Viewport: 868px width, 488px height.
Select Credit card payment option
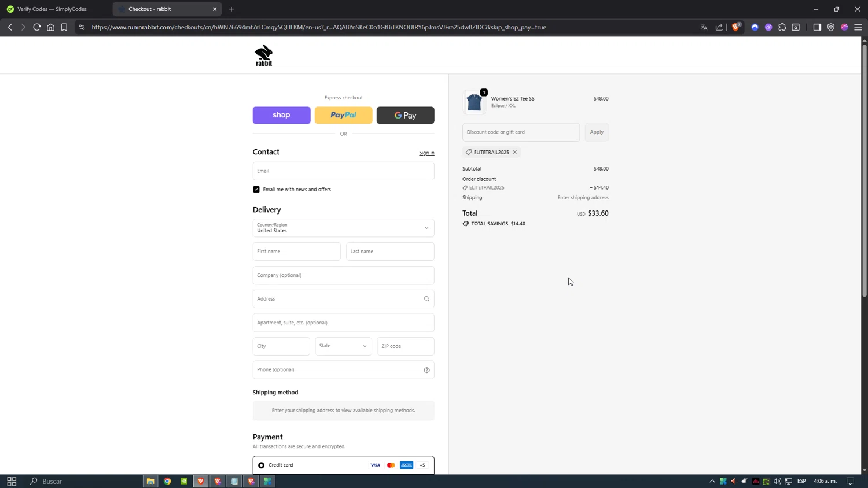click(x=262, y=465)
